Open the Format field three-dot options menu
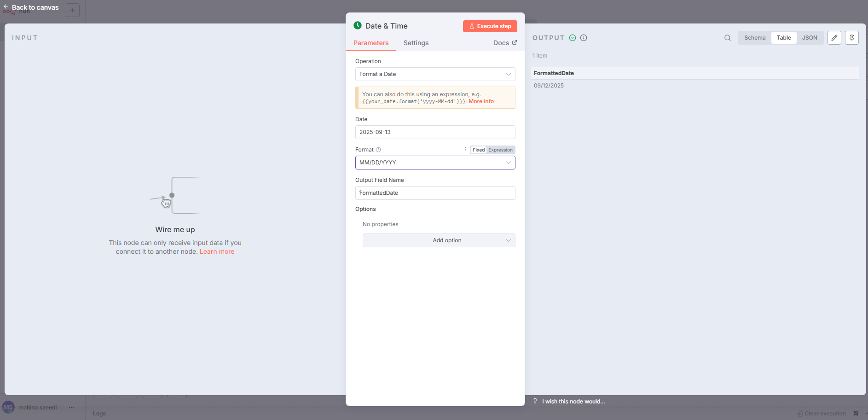This screenshot has width=868, height=420. point(465,150)
